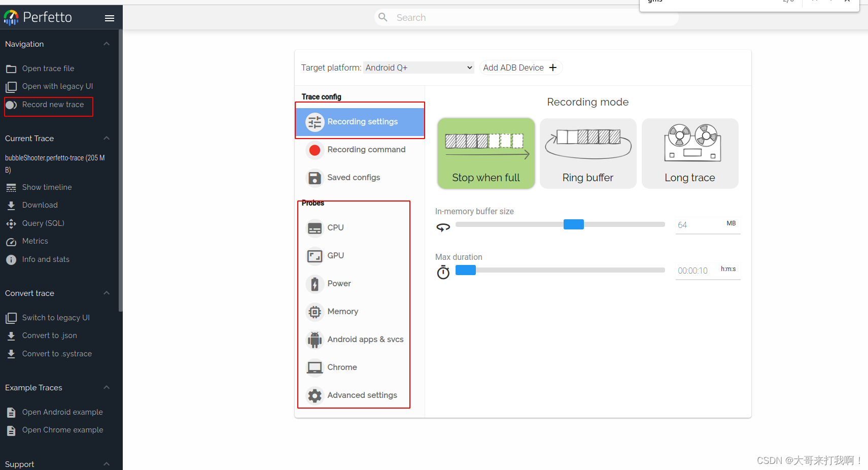
Task: Click the Open trace file folder icon
Action: click(x=11, y=69)
